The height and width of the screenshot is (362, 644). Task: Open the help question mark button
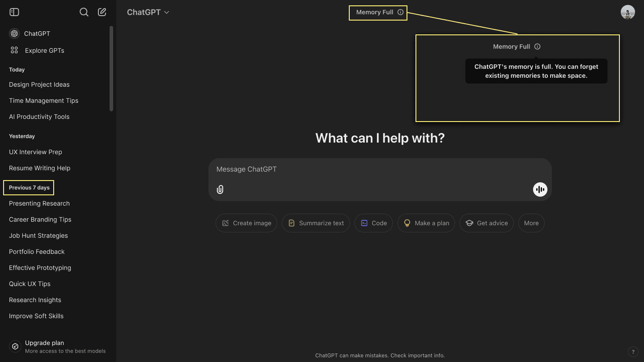[x=633, y=352]
